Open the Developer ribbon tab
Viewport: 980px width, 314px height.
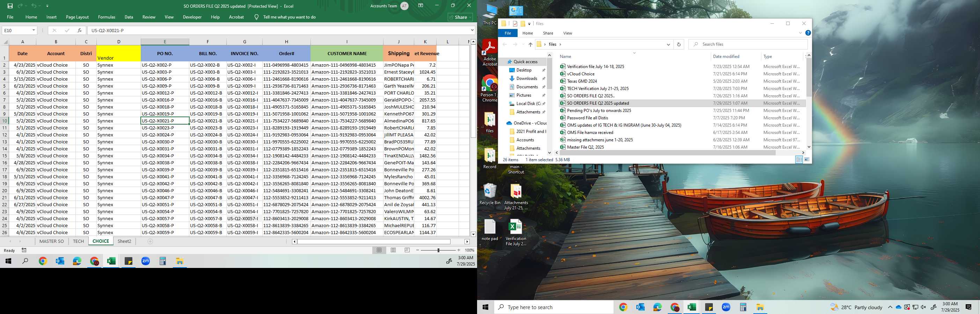[x=192, y=17]
